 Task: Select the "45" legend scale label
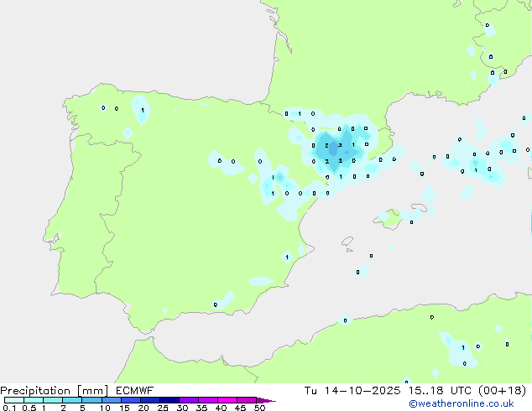[x=240, y=408]
